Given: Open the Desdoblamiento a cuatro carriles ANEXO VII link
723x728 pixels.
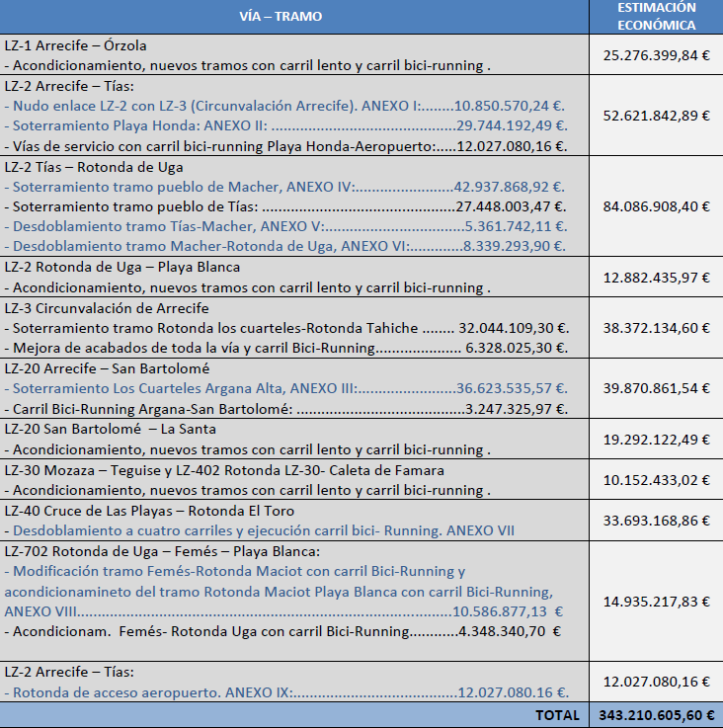Looking at the screenshot, I should (260, 530).
